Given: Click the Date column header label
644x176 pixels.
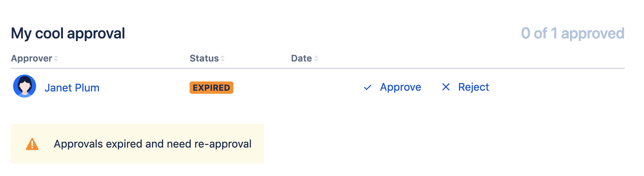Looking at the screenshot, I should (301, 58).
